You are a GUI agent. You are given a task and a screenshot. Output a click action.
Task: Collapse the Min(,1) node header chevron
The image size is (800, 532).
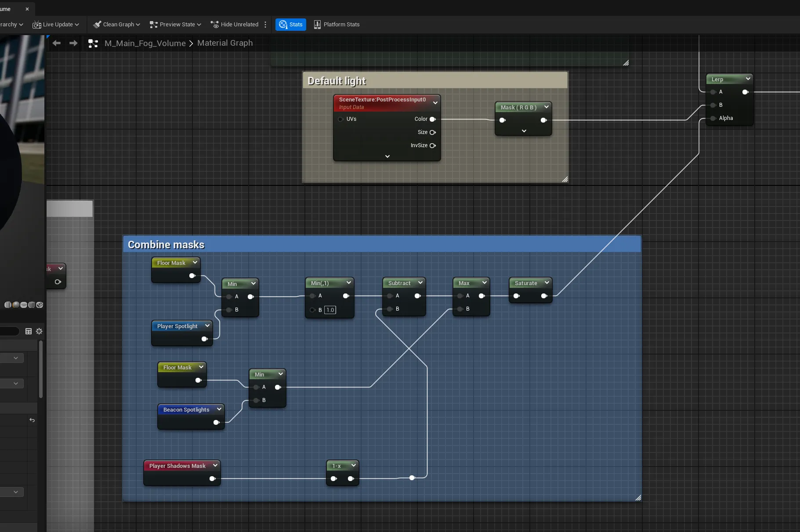coord(349,282)
